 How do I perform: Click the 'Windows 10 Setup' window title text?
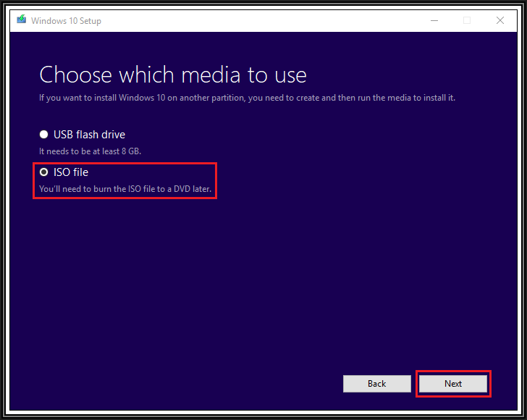point(66,21)
